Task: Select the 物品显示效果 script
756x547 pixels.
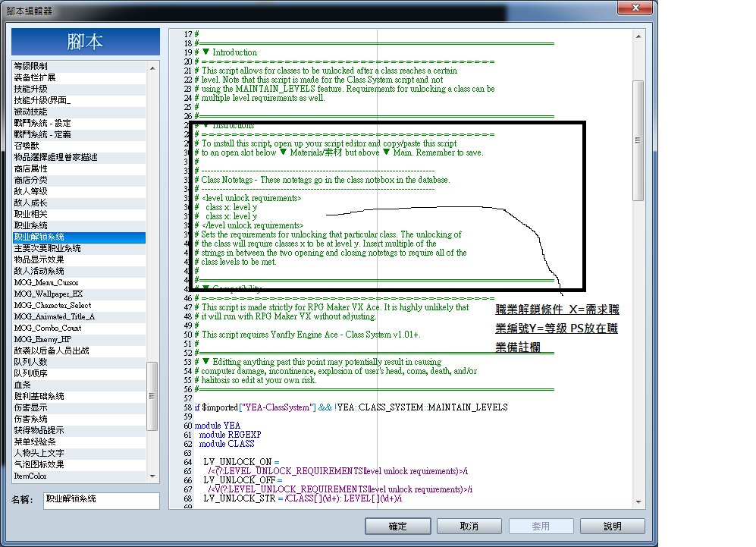Action: pos(79,259)
